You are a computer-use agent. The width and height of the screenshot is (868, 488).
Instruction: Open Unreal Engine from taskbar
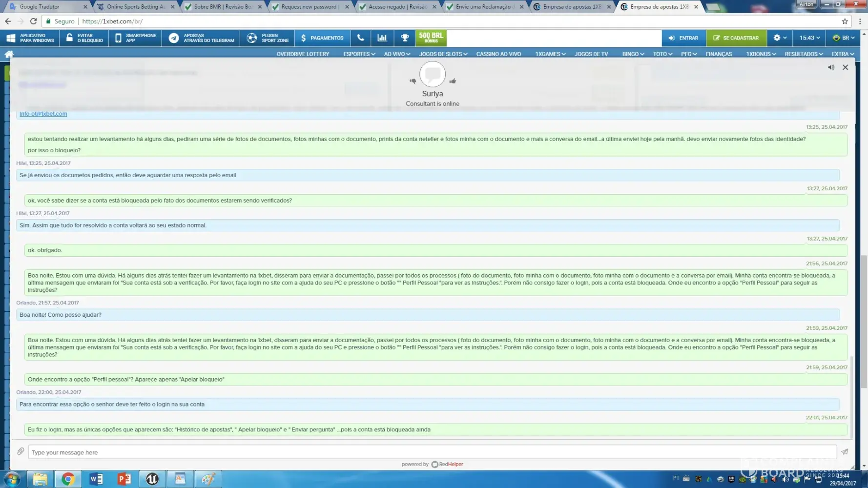pos(152,479)
